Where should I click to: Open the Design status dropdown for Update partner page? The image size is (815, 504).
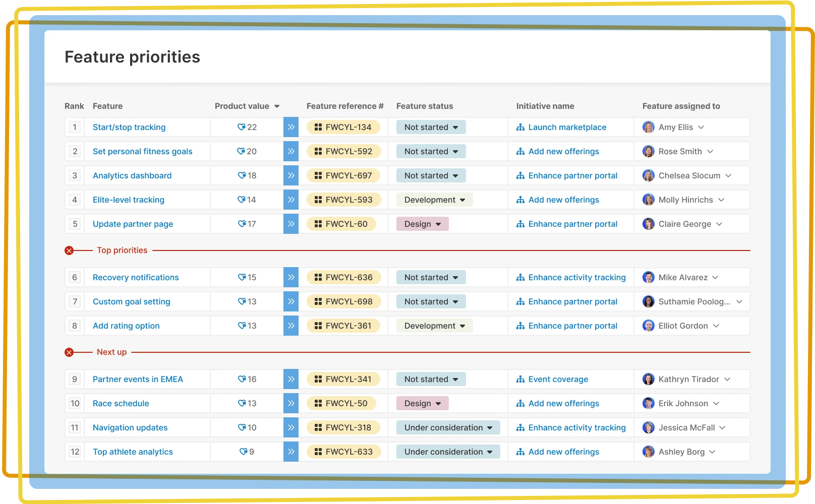pos(422,224)
